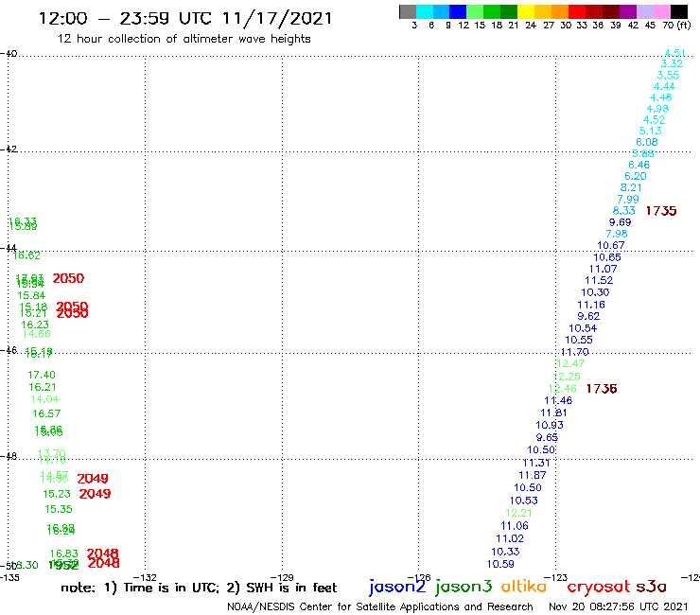
Task: Click the 15.35 wave height value
Action: pyautogui.click(x=59, y=509)
